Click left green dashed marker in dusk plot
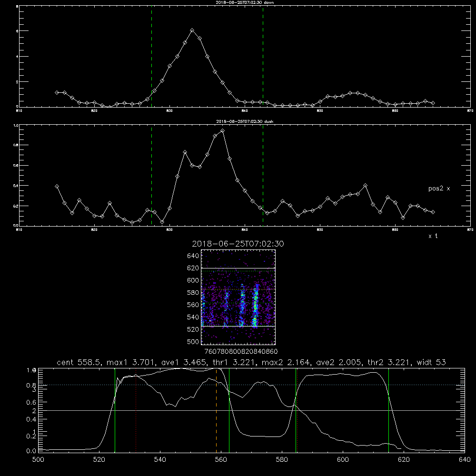 click(151, 176)
